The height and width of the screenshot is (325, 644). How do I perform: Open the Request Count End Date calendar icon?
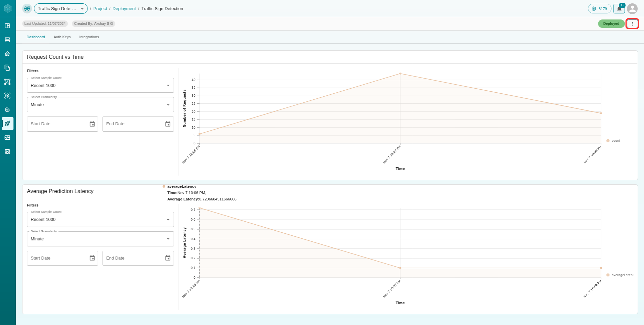click(x=168, y=124)
